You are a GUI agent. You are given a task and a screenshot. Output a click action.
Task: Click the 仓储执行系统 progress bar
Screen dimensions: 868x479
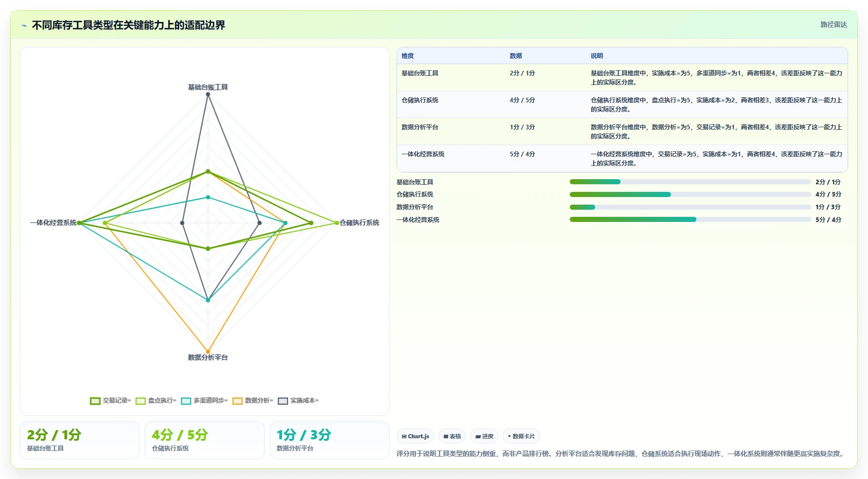tap(690, 194)
